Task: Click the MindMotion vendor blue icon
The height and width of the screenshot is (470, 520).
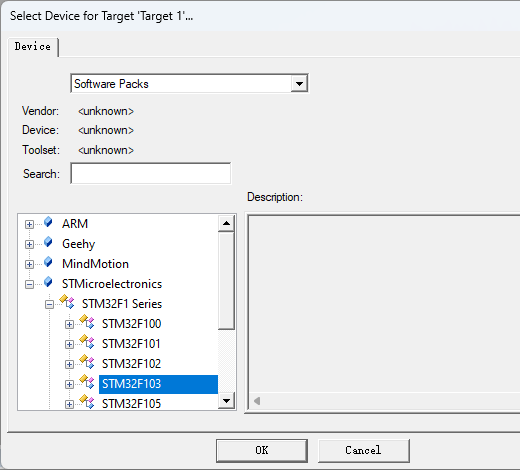Action: 48,262
